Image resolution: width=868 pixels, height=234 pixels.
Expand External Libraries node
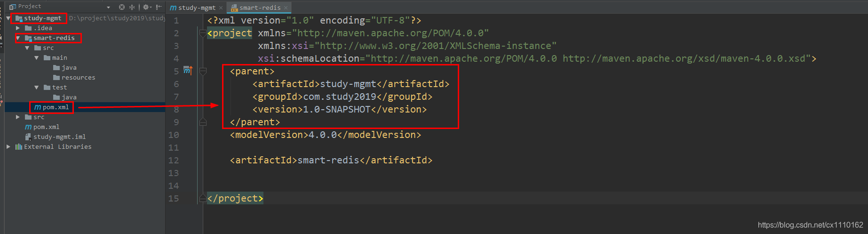tap(8, 147)
